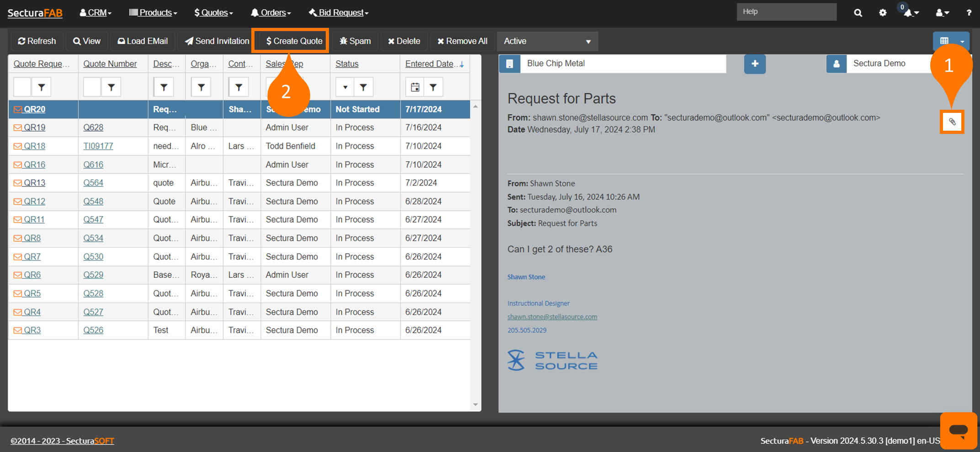Click the shawn.stone@stellasource.com email link

coord(552,317)
